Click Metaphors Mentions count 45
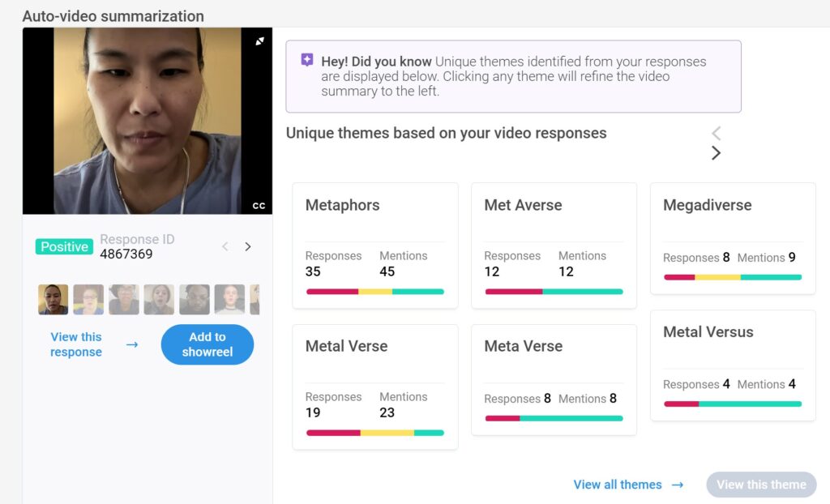Viewport: 830px width, 504px height. pos(387,271)
